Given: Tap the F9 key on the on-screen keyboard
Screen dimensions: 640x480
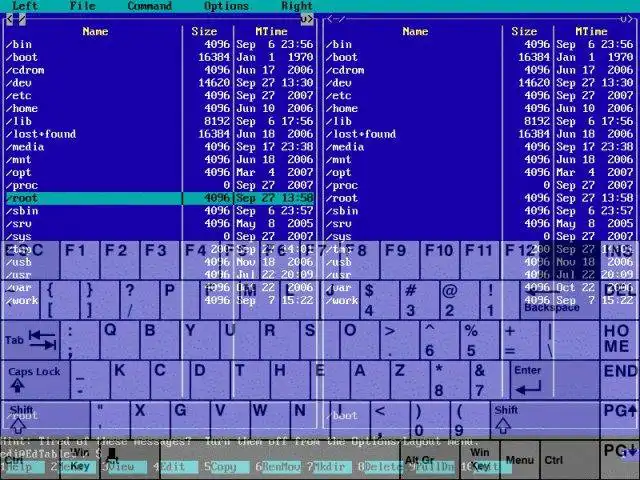Looking at the screenshot, I should click(400, 260).
